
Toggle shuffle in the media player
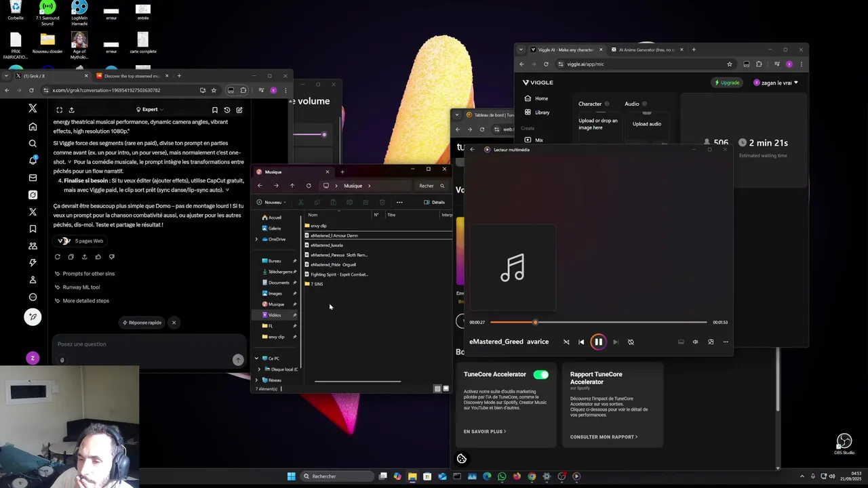(566, 342)
